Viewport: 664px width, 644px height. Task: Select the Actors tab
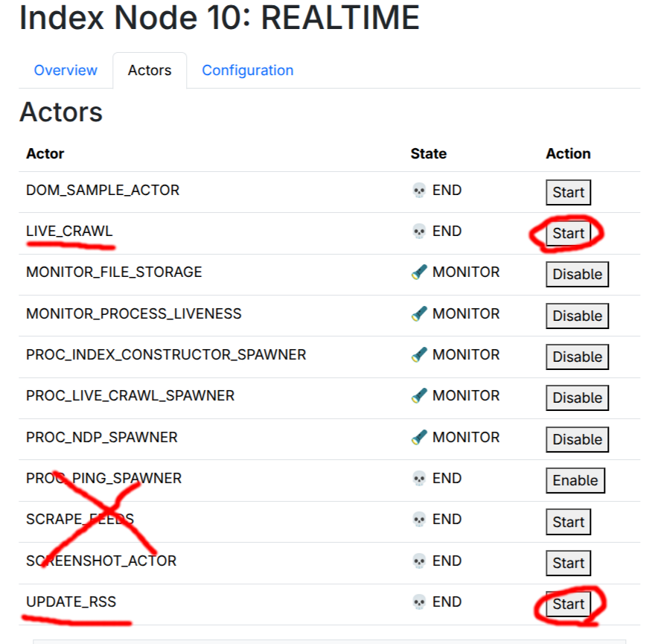coord(150,71)
